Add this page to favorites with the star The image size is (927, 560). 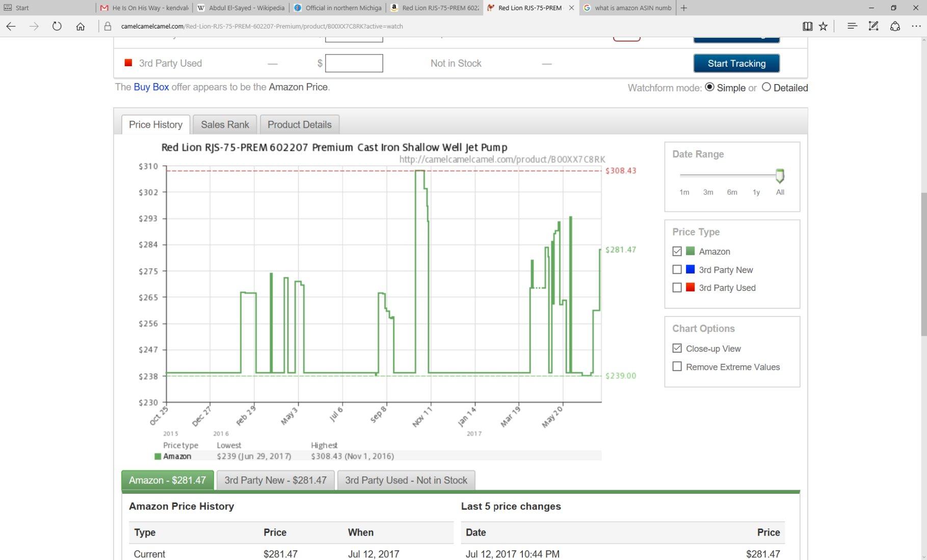pos(823,26)
